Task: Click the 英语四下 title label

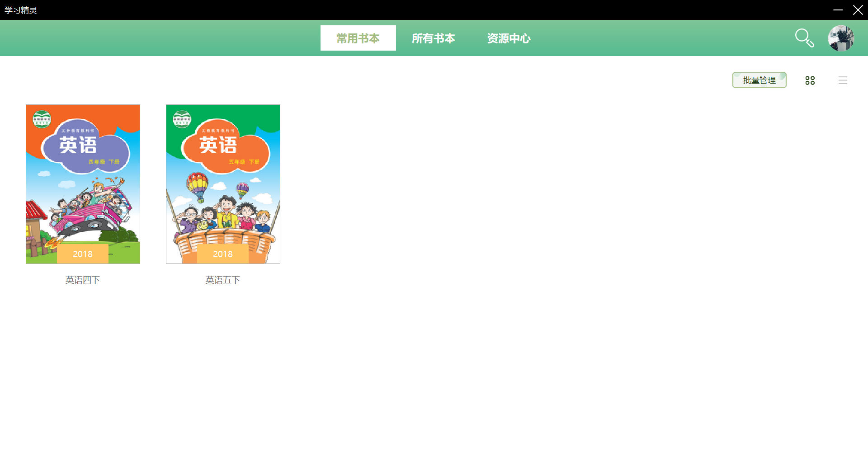Action: (x=83, y=280)
